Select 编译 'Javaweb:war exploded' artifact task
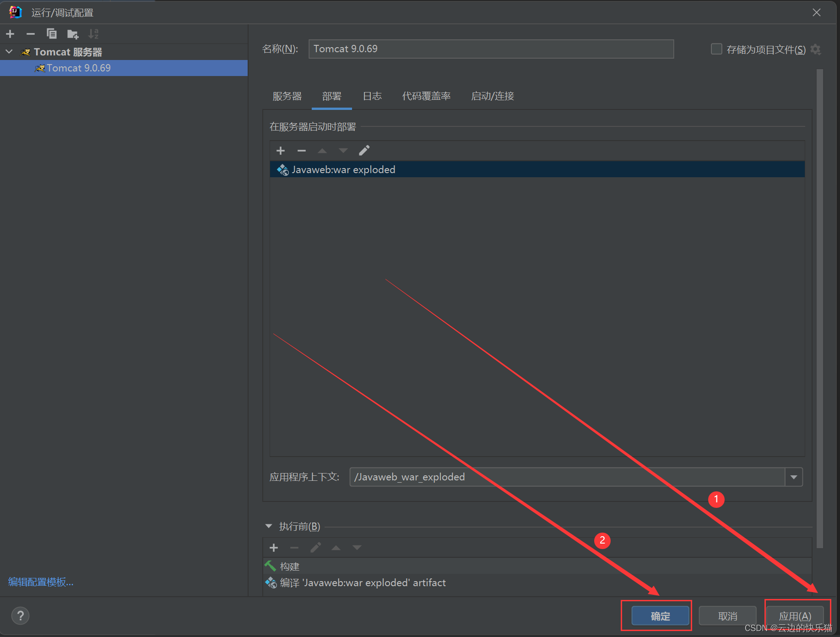840x637 pixels. [x=537, y=583]
